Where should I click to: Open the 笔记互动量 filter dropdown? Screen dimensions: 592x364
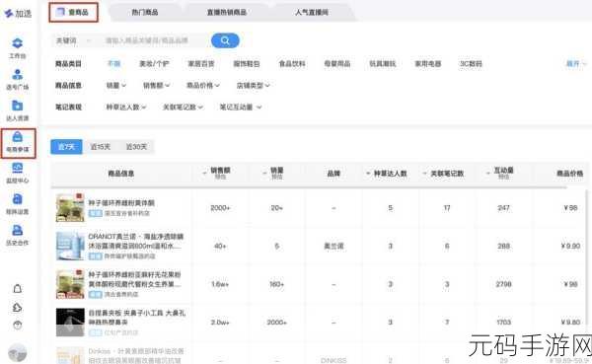click(241, 108)
